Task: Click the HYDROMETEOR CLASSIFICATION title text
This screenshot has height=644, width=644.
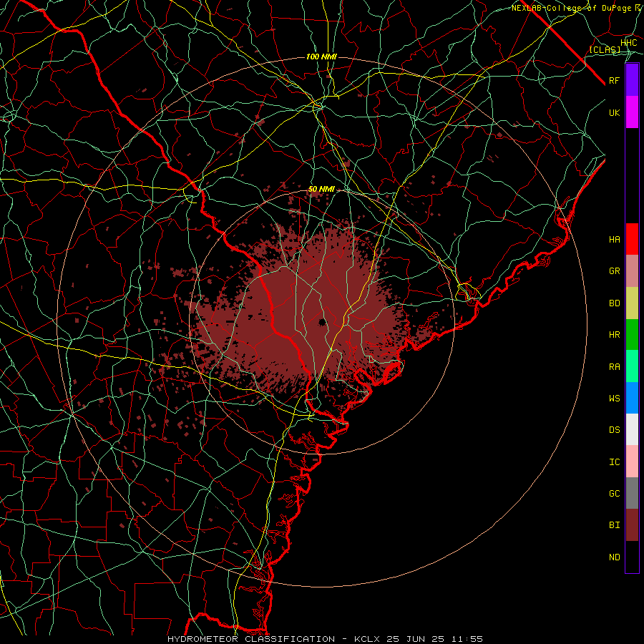Action: (x=251, y=639)
